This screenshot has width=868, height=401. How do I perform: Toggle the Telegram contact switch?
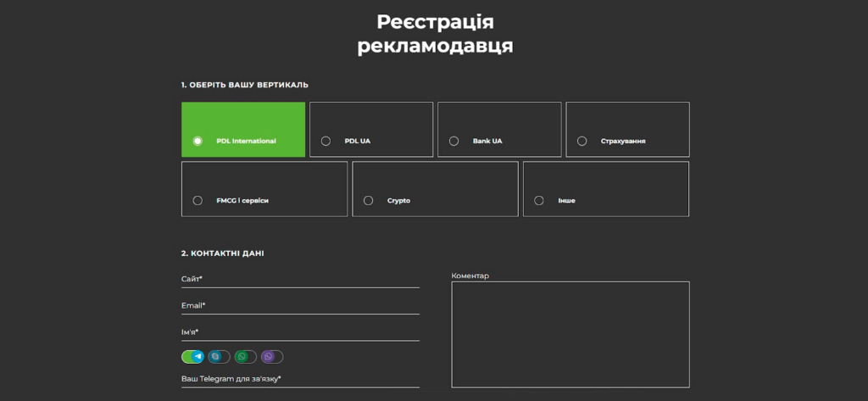pyautogui.click(x=192, y=357)
